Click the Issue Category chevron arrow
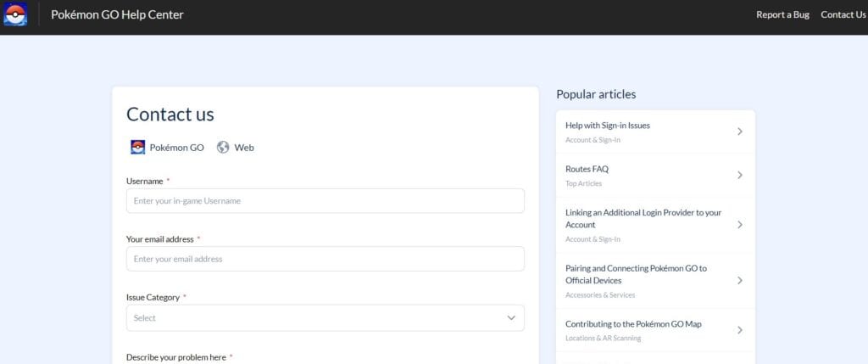Viewport: 868px width, 364px height. point(511,318)
